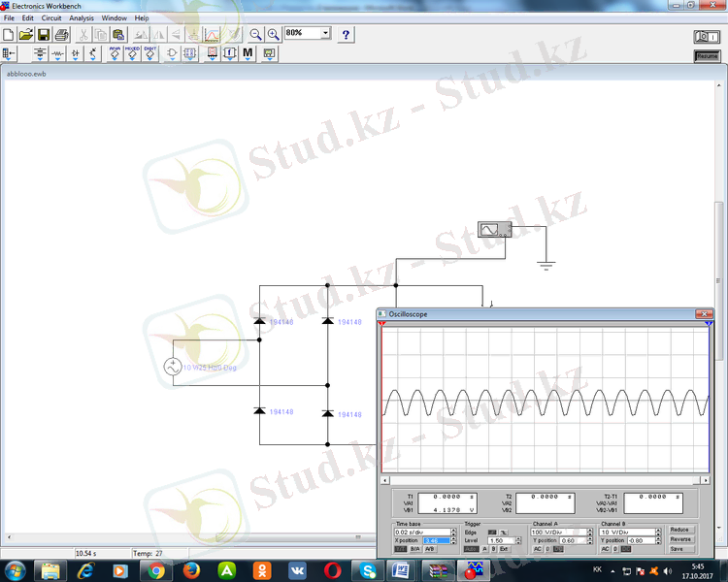This screenshot has width=728, height=582.
Task: Expand the 80% zoom level dropdown
Action: [x=325, y=33]
